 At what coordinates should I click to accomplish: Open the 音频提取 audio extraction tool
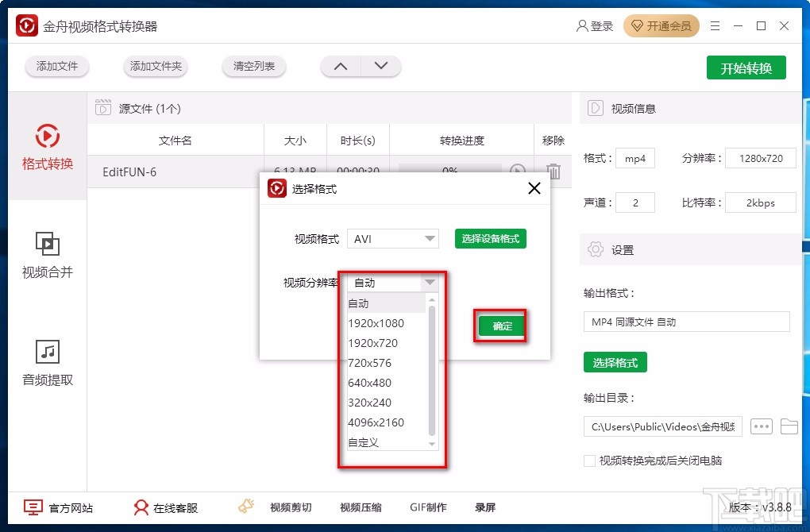click(47, 363)
